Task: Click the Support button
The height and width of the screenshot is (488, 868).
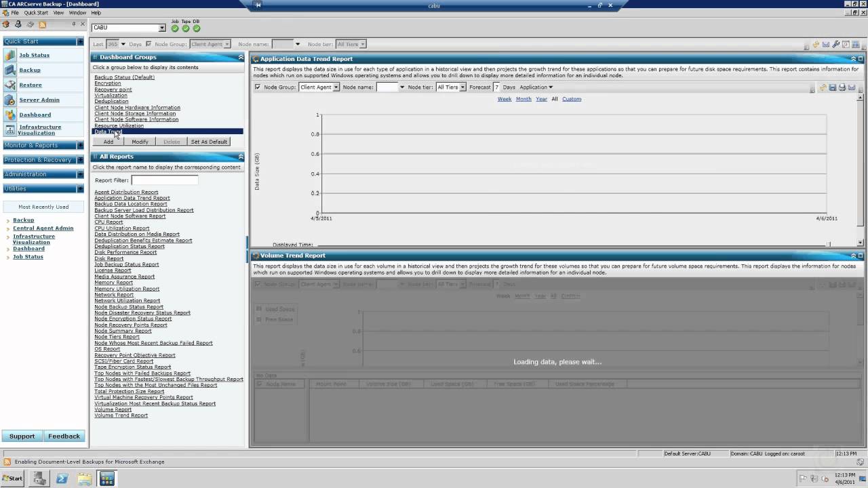Action: coord(22,436)
